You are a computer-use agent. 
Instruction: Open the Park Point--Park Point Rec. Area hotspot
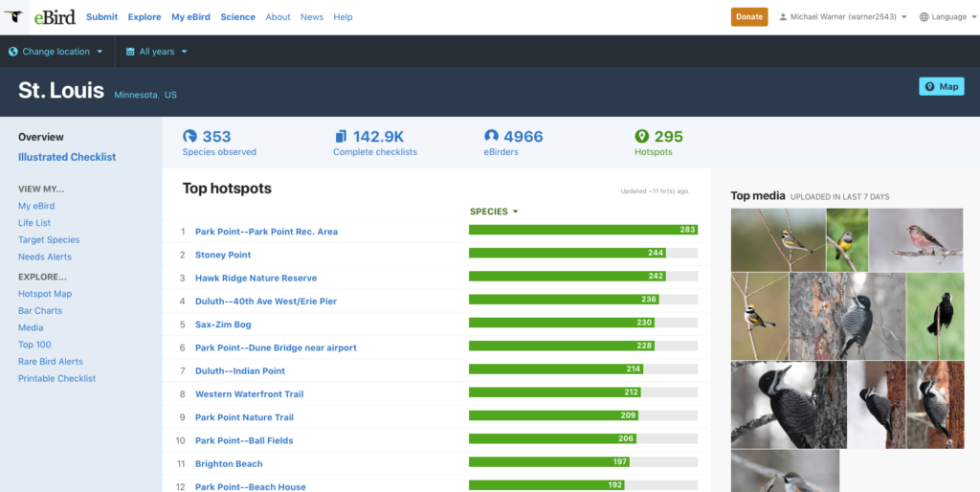pos(266,232)
